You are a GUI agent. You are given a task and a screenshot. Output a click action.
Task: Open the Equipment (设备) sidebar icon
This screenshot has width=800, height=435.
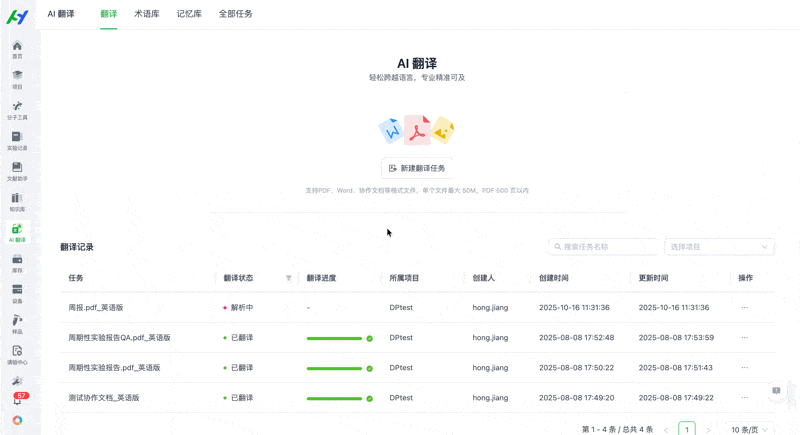(x=17, y=294)
